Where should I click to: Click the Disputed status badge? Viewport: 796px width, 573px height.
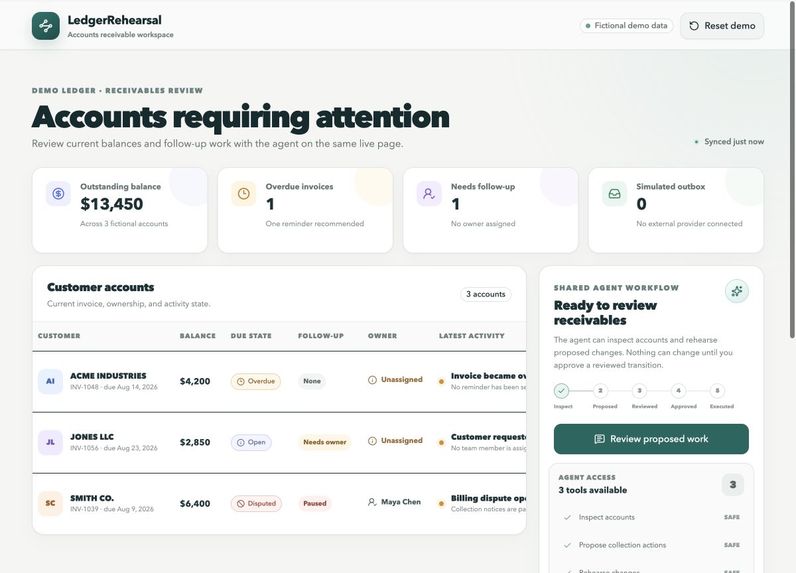pos(256,503)
